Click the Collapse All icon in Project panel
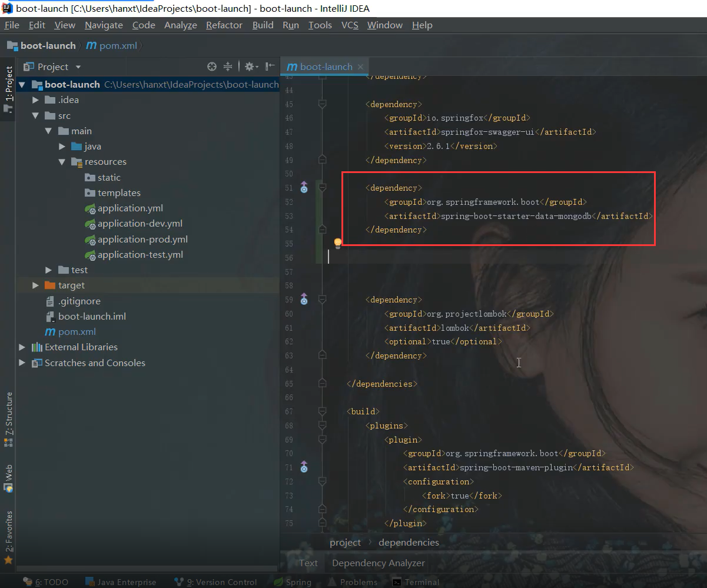 coord(228,67)
